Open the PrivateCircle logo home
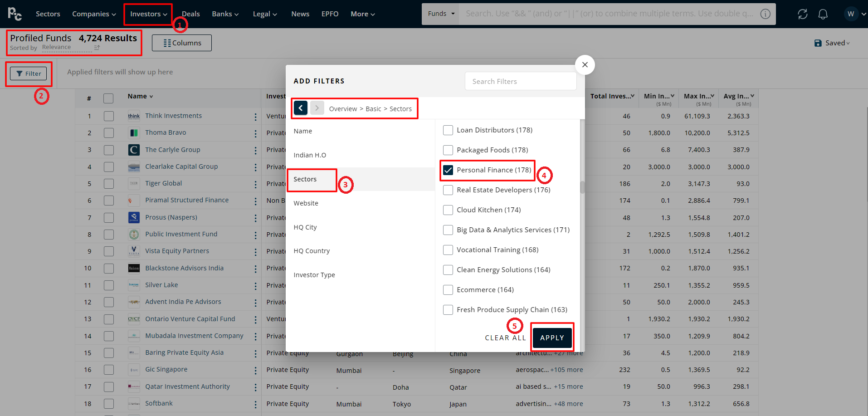 click(15, 14)
